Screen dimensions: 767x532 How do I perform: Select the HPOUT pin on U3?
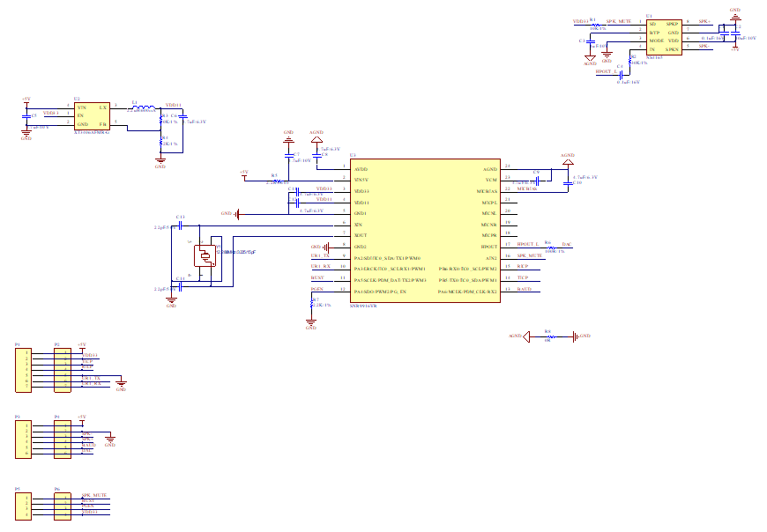pos(489,247)
